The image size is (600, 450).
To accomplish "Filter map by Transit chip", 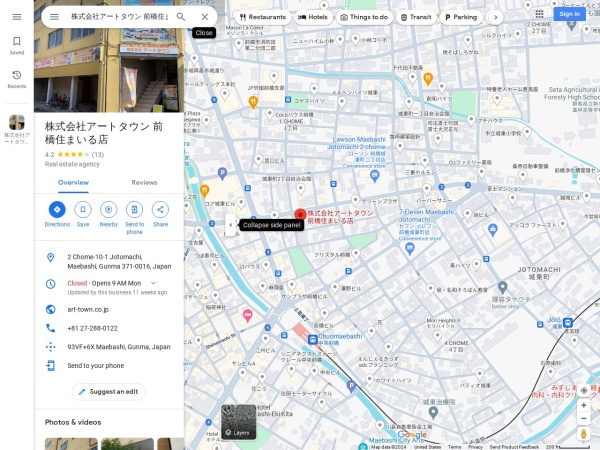I will pyautogui.click(x=416, y=17).
